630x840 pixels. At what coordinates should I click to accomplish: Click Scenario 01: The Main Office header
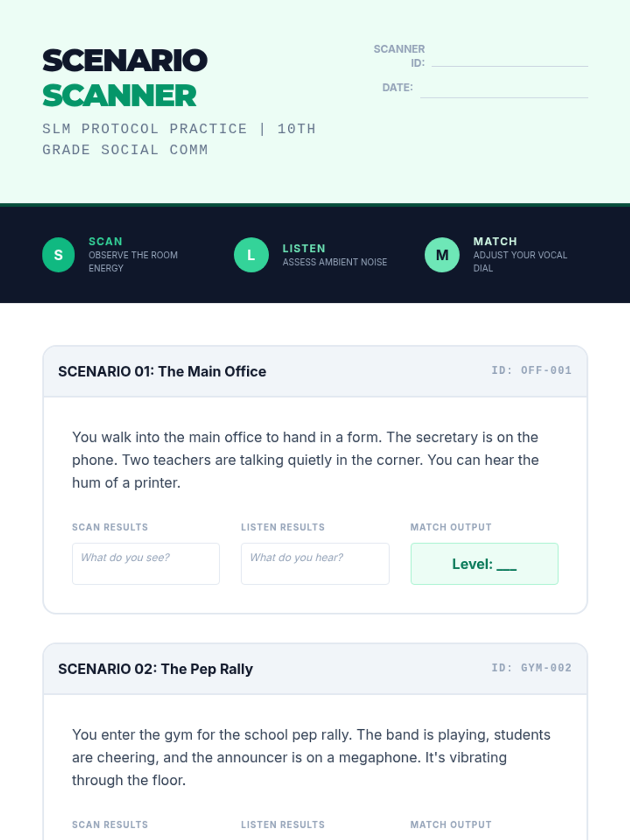pos(162,371)
